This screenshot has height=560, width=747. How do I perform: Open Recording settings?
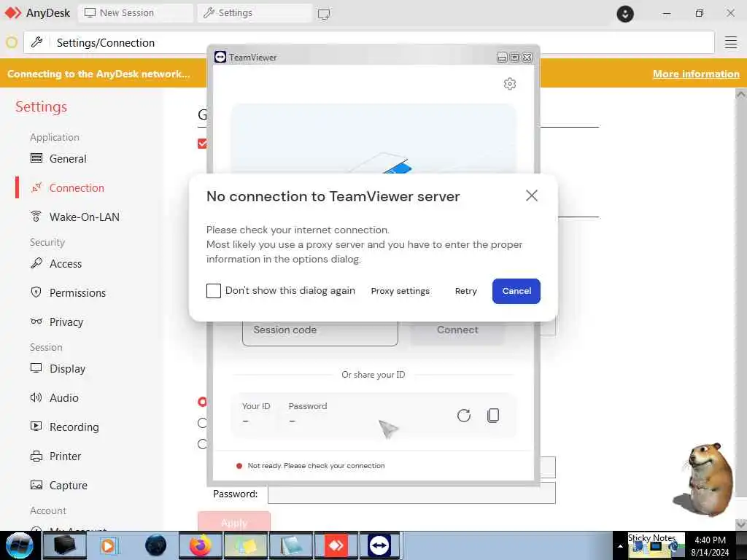[x=74, y=427]
